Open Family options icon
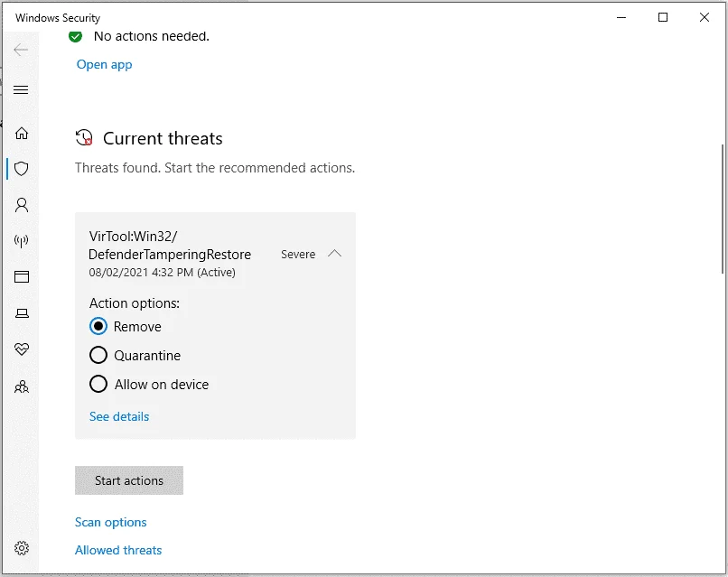 pyautogui.click(x=22, y=386)
